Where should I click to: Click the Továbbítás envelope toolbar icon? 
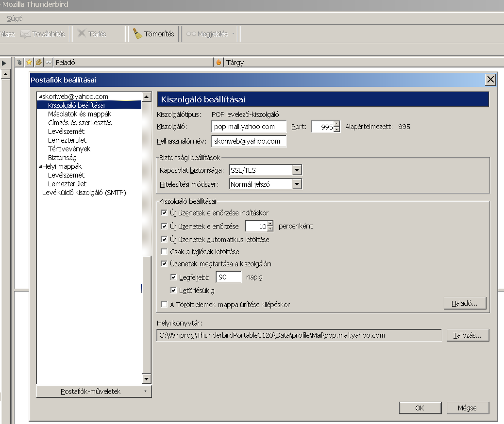coord(25,34)
